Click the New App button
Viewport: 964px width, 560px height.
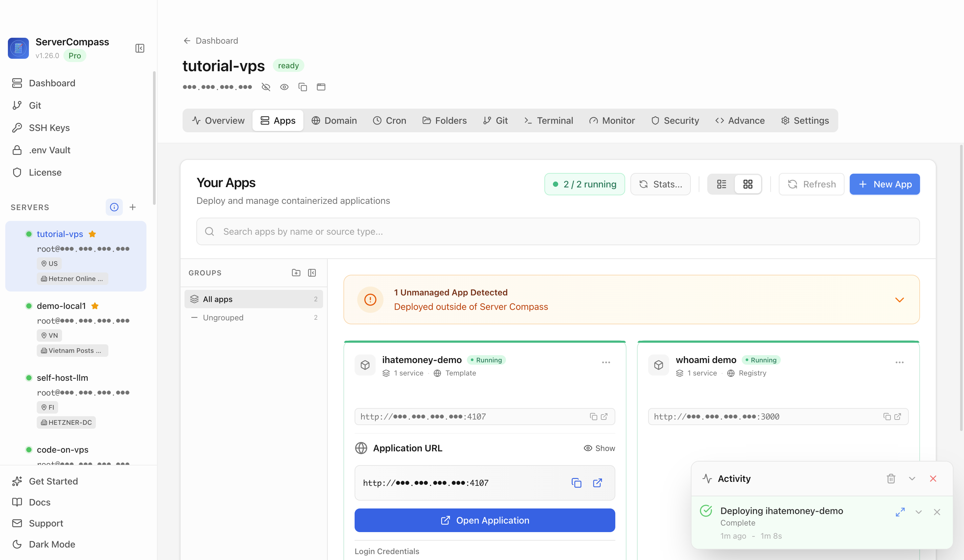pyautogui.click(x=885, y=184)
